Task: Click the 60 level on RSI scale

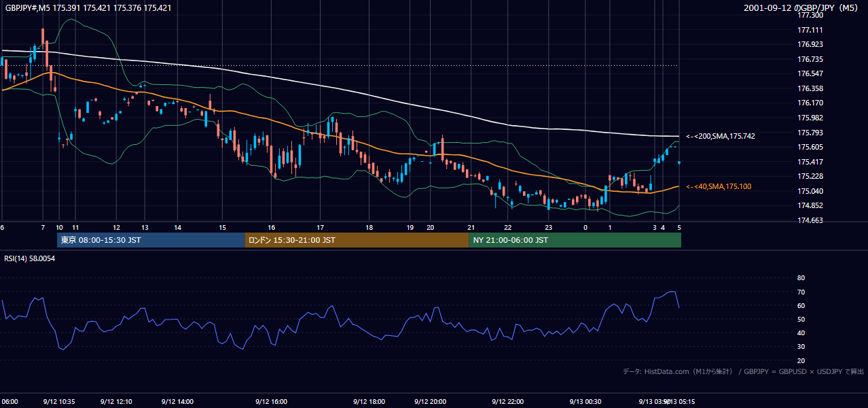Action: click(x=801, y=305)
